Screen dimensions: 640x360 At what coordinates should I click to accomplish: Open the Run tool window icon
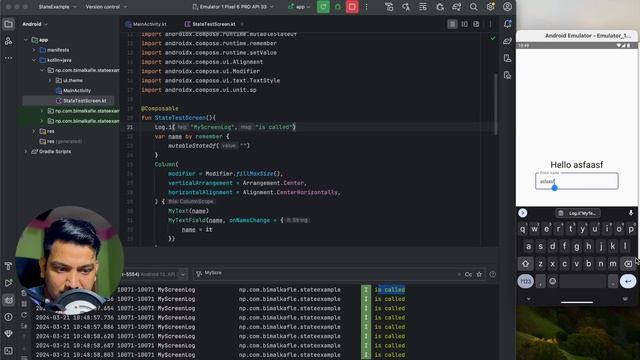point(8,283)
